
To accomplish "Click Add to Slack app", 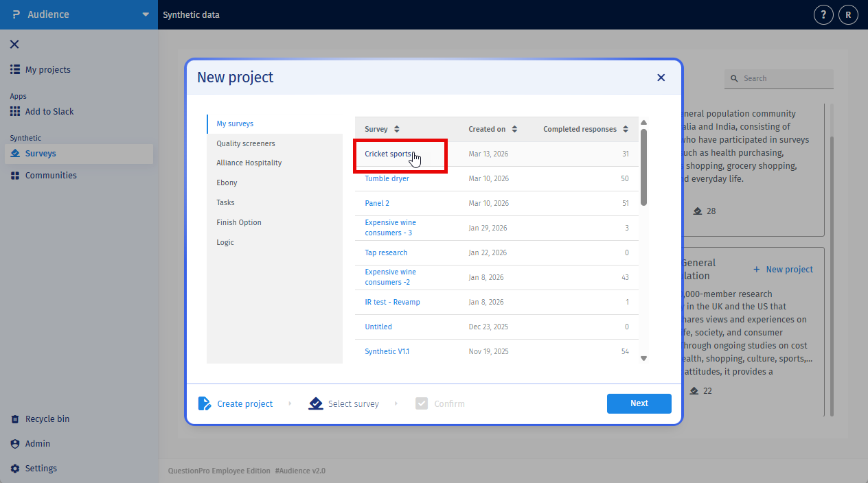I will [x=49, y=112].
